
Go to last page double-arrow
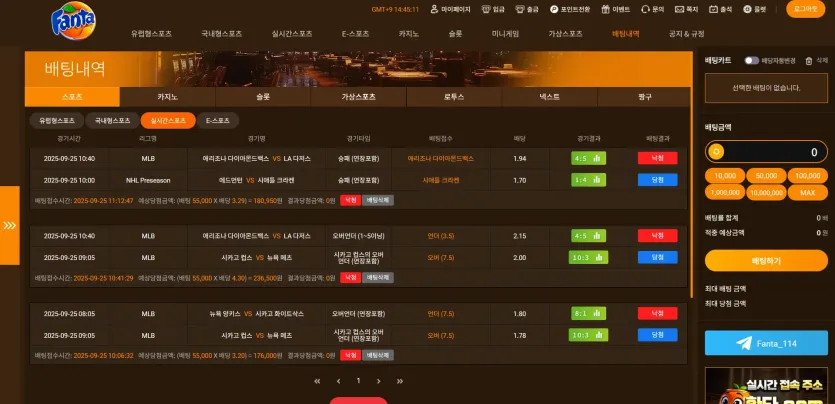(x=400, y=381)
